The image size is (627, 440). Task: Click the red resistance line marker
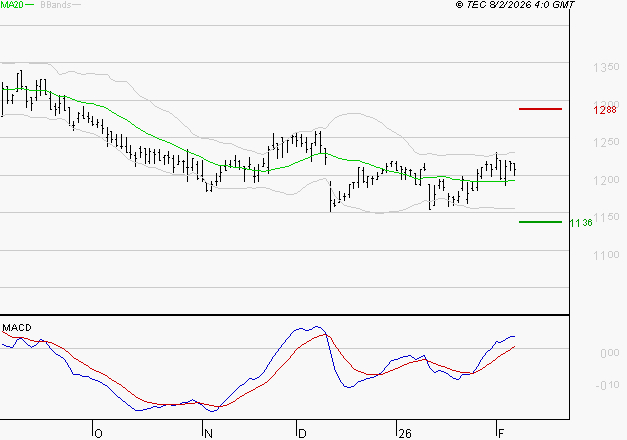coord(540,109)
